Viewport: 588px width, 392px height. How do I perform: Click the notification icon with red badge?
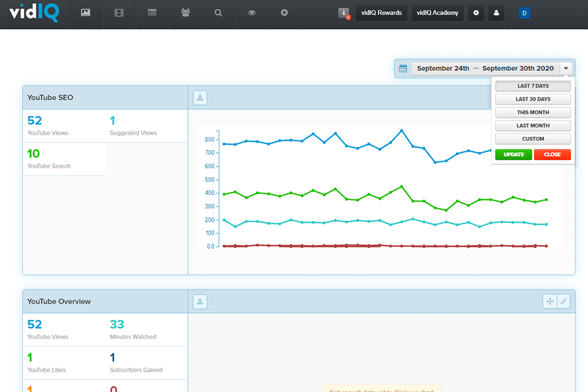[344, 13]
